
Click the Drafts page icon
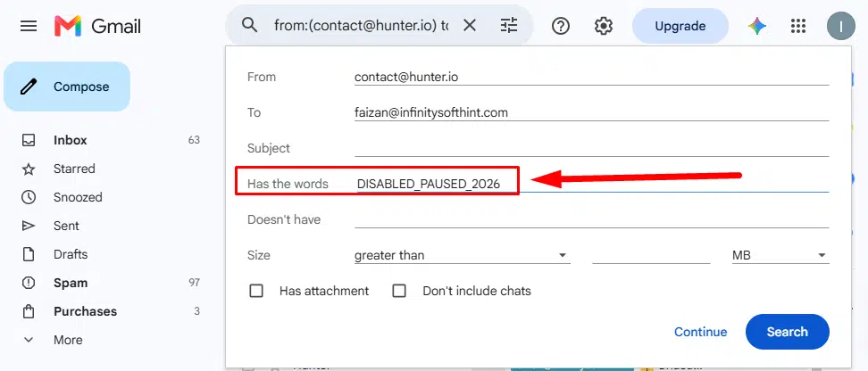click(29, 254)
